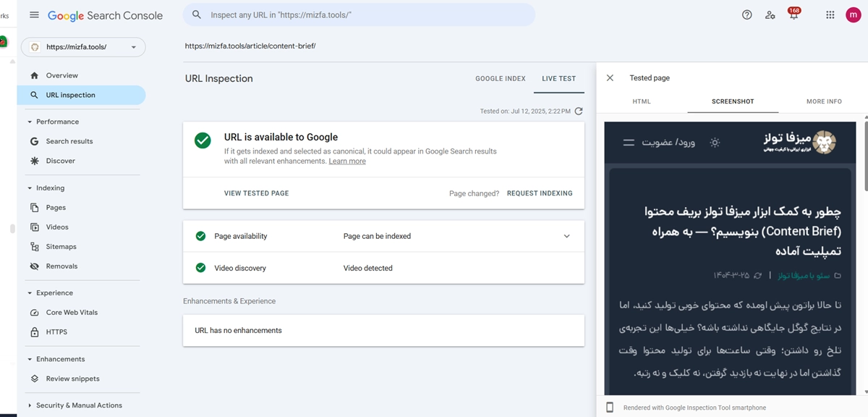Open the More Info tab
Screen dimensions: 868x417
824,101
